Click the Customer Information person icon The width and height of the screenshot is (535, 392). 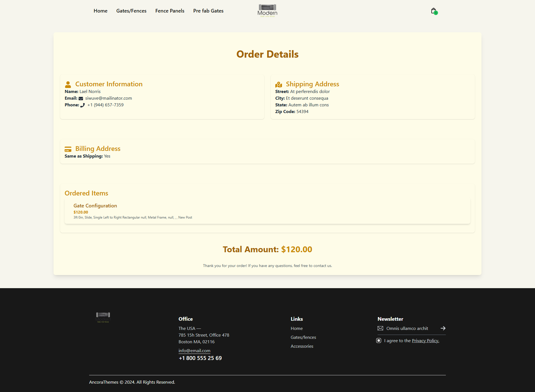(68, 84)
